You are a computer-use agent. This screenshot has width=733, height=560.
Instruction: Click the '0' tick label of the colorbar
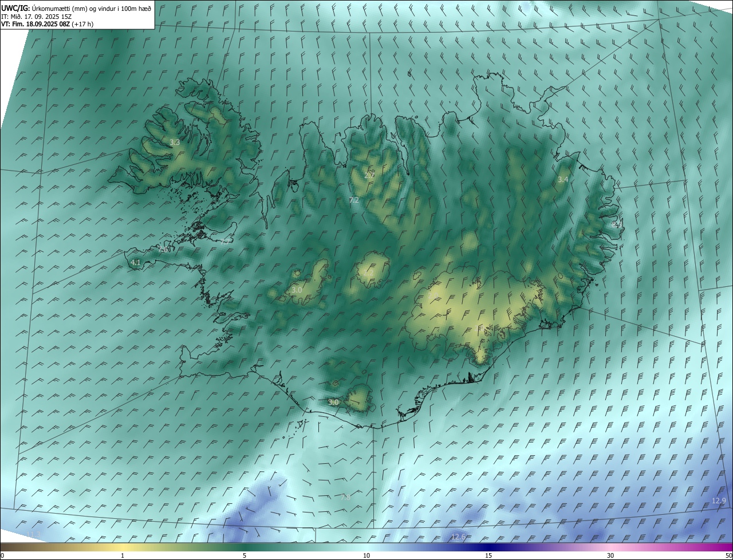point(2,555)
